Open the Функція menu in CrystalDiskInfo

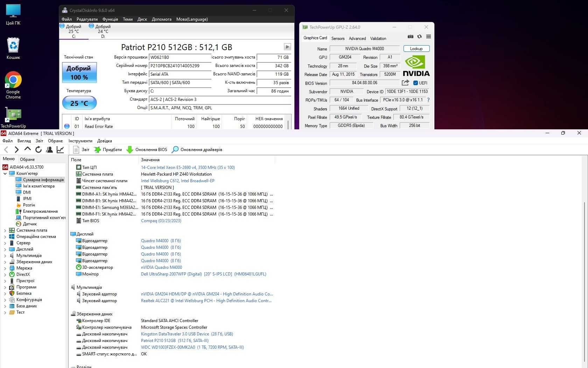click(110, 19)
